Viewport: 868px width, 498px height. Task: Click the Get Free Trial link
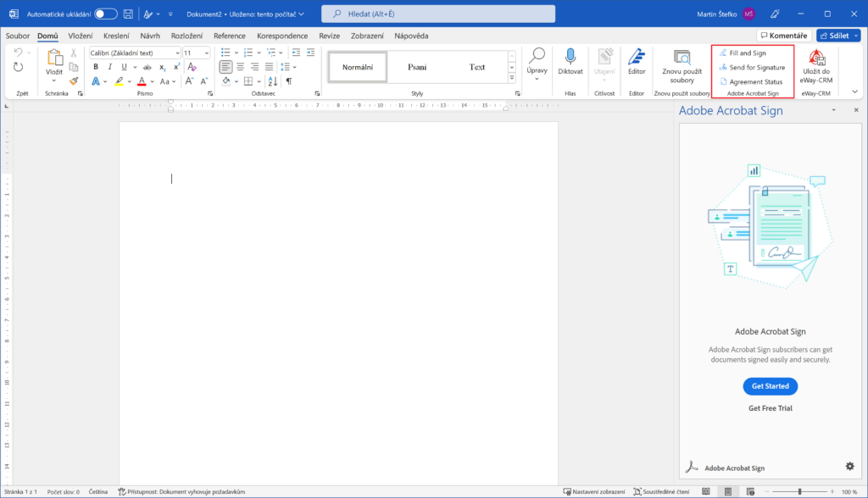click(770, 408)
